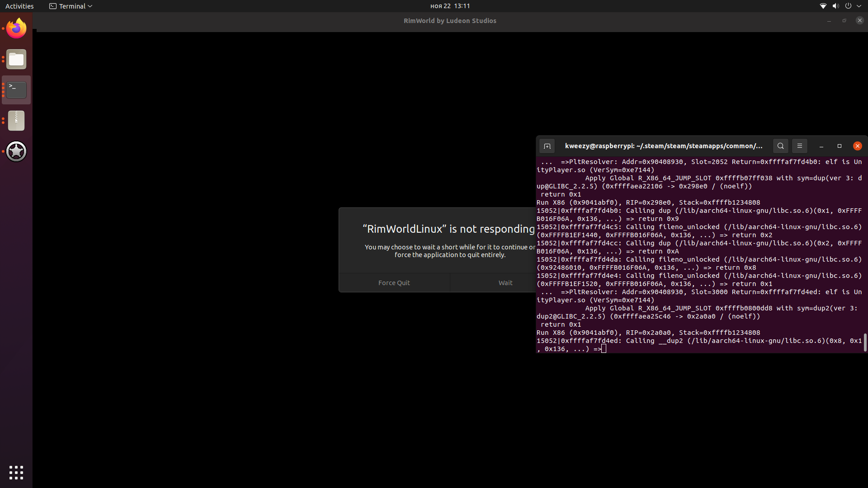
Task: Click the terminal scrollbar
Action: pos(865,342)
